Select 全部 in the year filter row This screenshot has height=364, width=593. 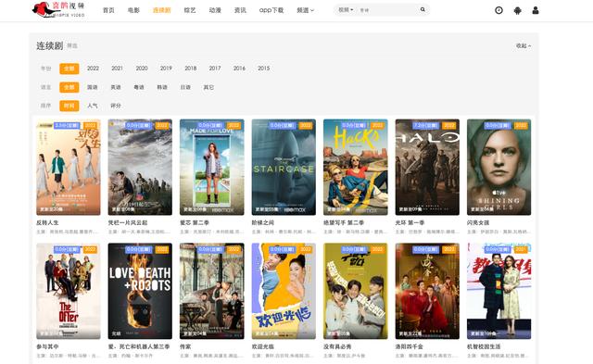(x=69, y=69)
